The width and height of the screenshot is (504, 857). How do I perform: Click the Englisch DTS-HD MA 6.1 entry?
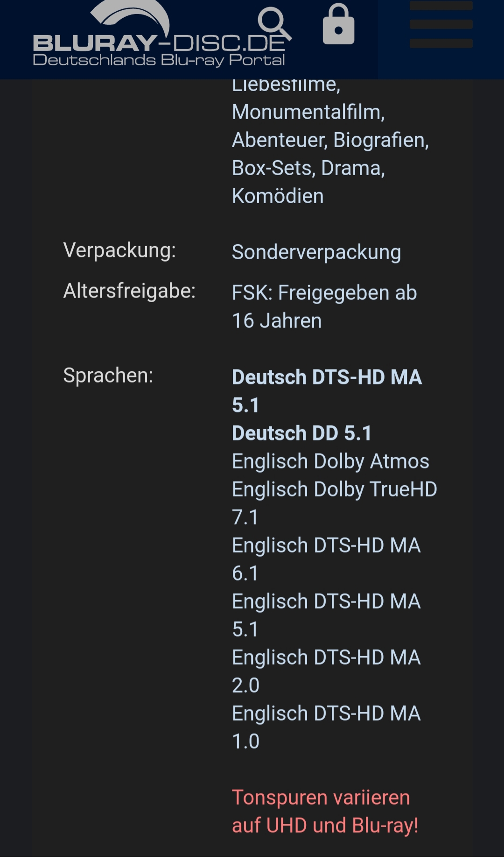[x=326, y=546]
